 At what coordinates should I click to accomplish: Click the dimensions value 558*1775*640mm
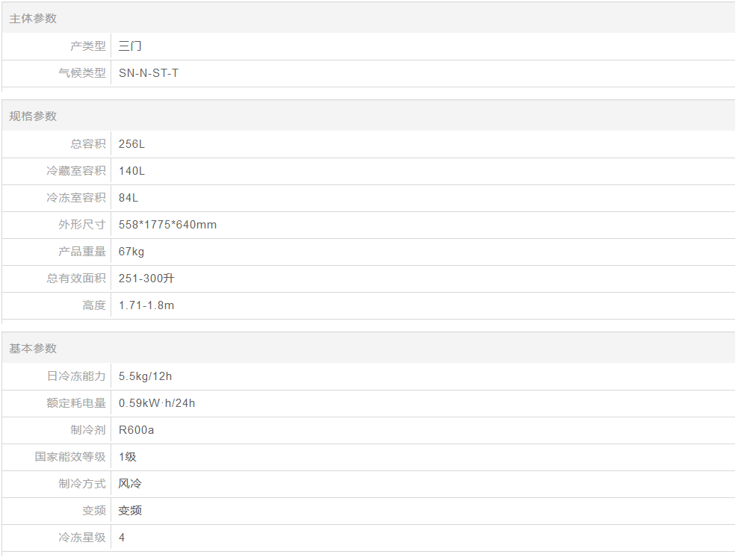pyautogui.click(x=168, y=225)
